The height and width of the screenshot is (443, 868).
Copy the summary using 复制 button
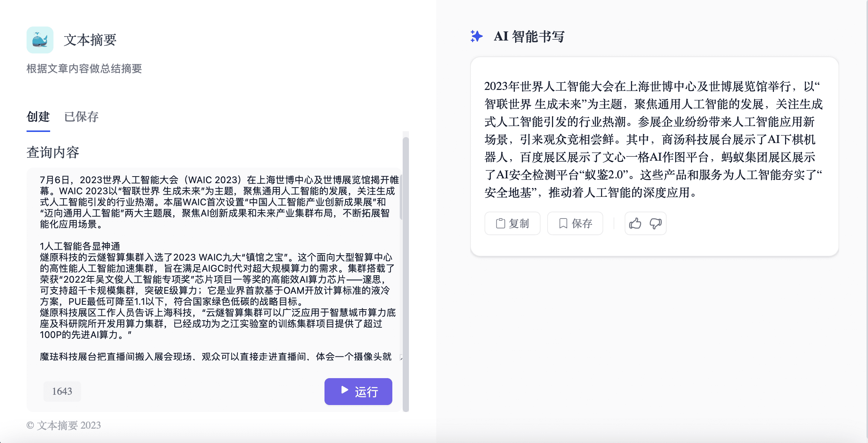coord(512,223)
